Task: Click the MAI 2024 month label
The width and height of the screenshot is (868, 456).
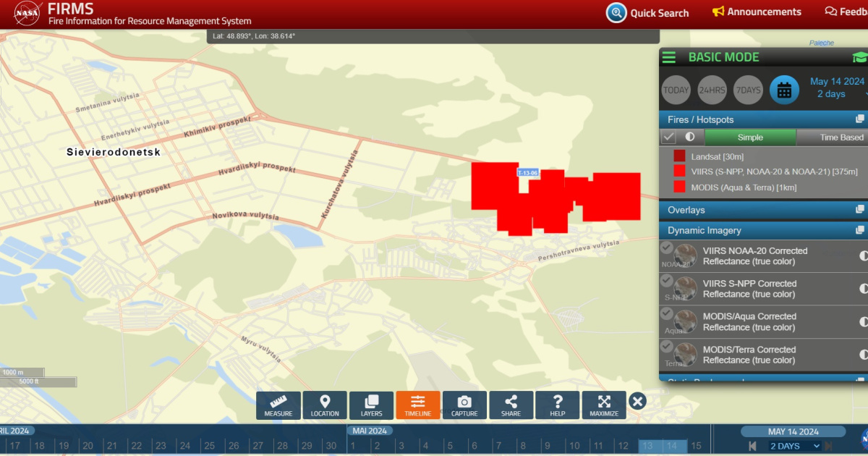Action: click(x=370, y=431)
